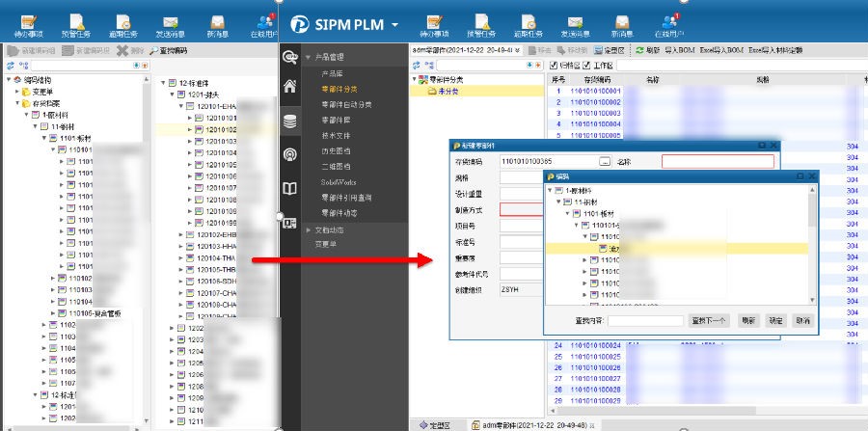Click the 刷新 refresh toolbar icon
Screen dimensions: 868x431
[x=639, y=50]
